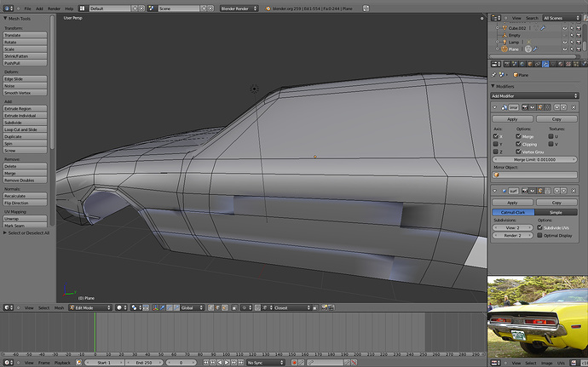The width and height of the screenshot is (588, 367).
Task: Open the Playback menu in timeline
Action: click(62, 363)
